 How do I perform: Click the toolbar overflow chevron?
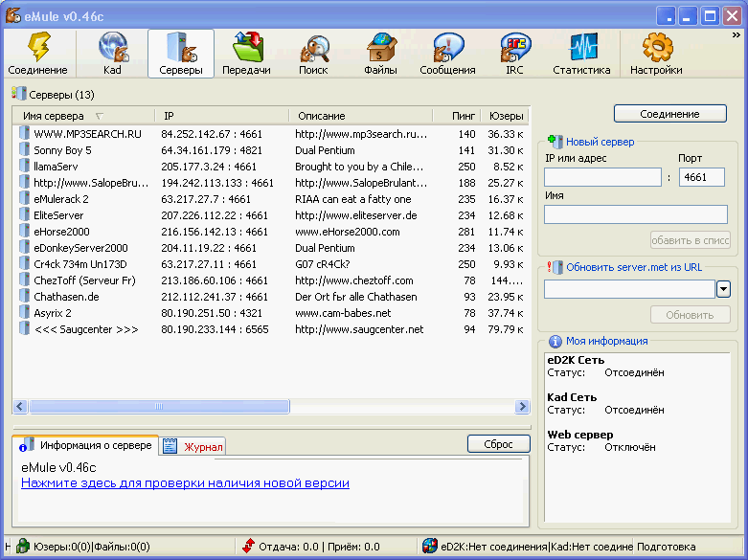[x=737, y=35]
